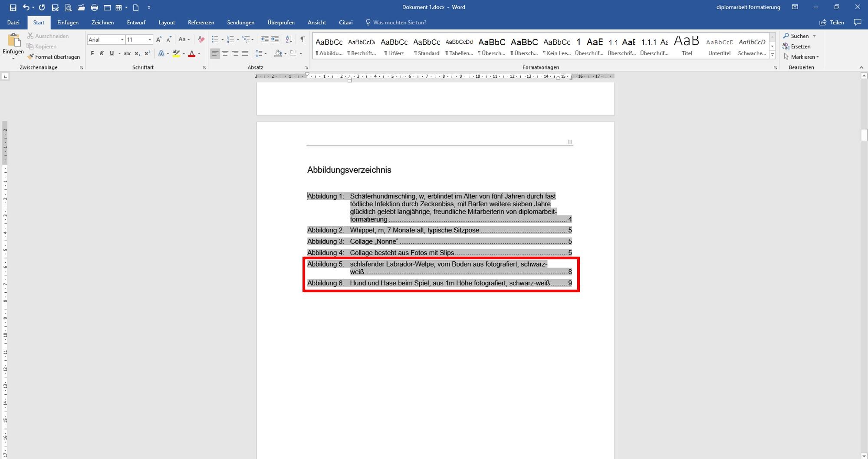Viewport: 868px width, 459px height.
Task: Toggle superscript formatting
Action: click(x=147, y=53)
